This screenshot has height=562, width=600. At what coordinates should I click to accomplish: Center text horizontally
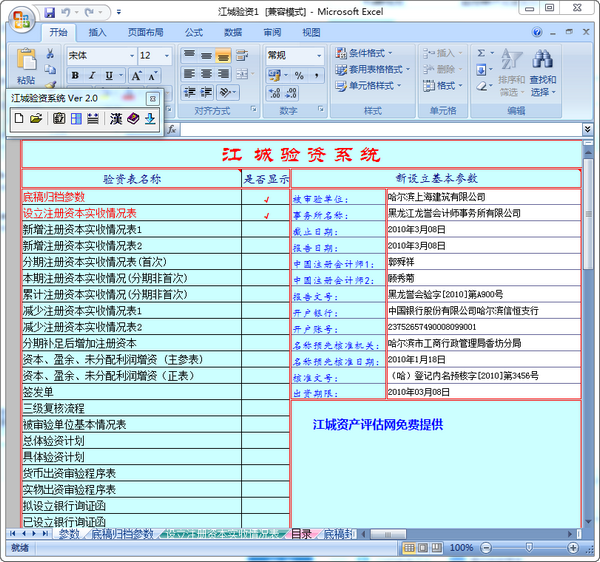click(206, 73)
